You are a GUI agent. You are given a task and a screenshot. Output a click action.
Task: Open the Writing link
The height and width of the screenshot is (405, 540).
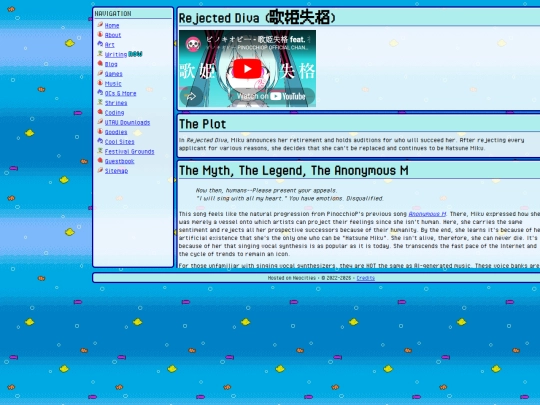116,54
